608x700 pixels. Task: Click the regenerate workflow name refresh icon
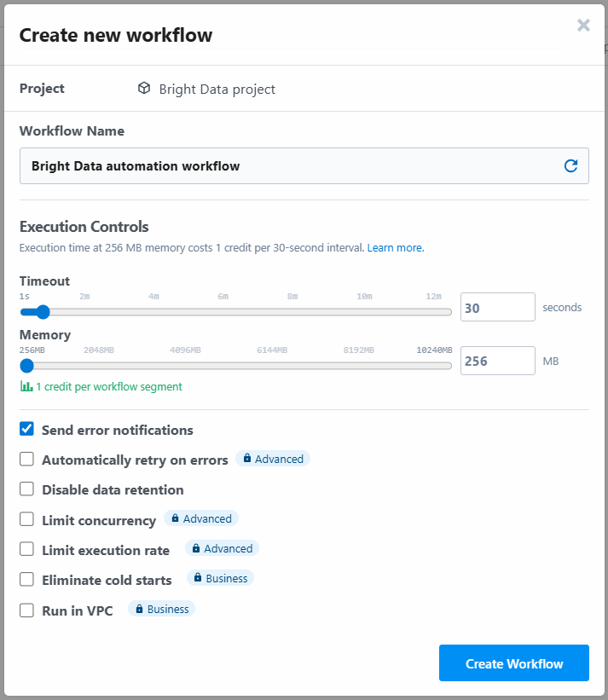[x=570, y=166]
